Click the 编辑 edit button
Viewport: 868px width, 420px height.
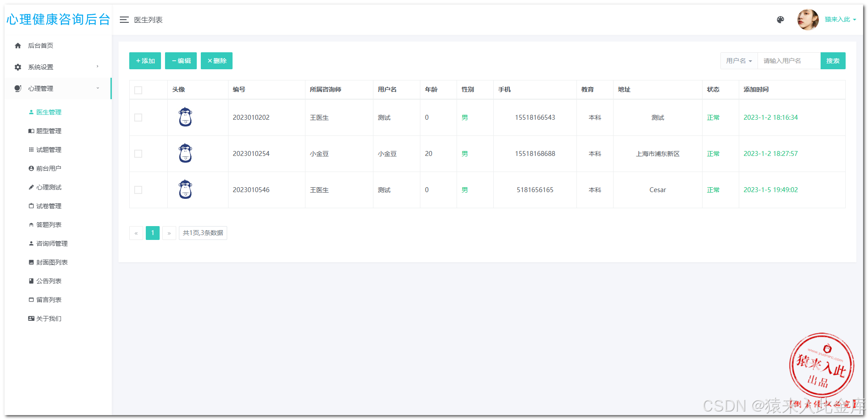coord(181,61)
